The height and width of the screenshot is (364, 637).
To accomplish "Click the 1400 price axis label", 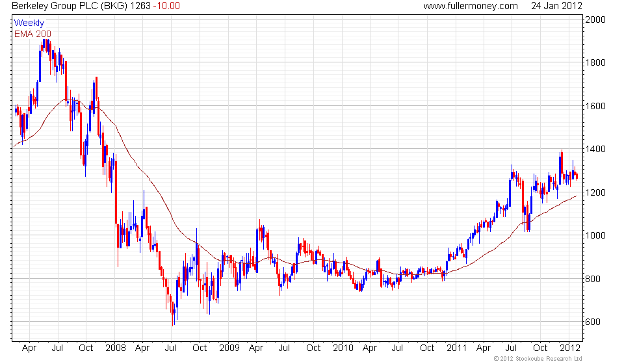I will (x=595, y=149).
